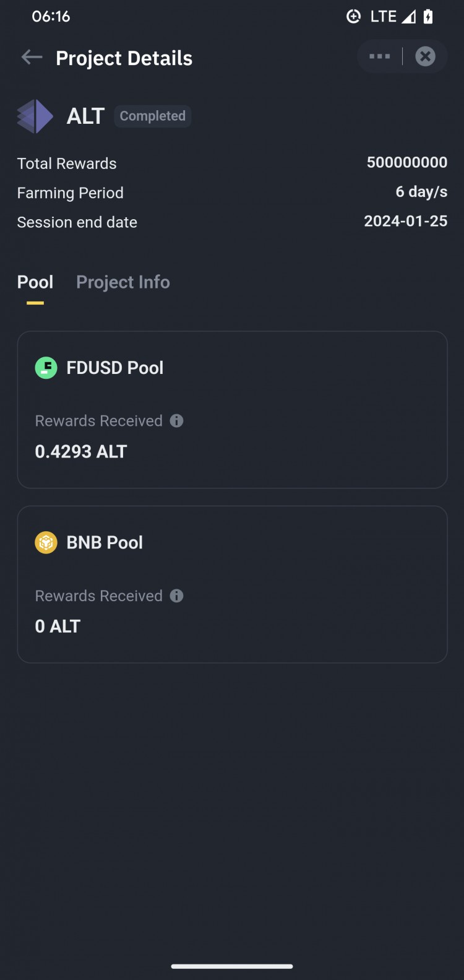This screenshot has height=980, width=464.
Task: Close the mini app with X icon
Action: (x=425, y=56)
